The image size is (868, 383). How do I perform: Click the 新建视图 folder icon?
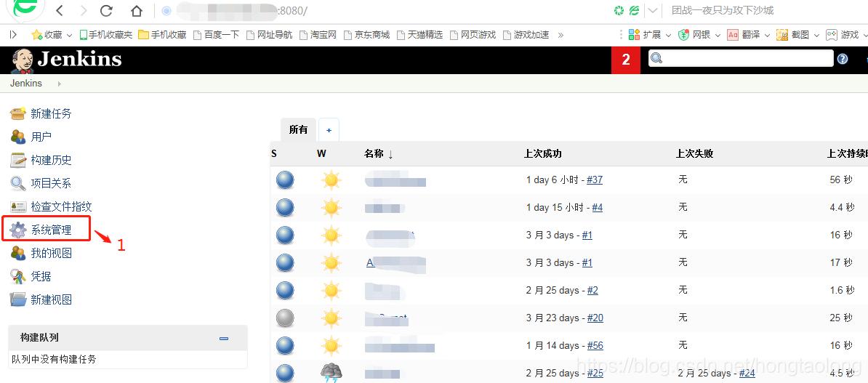[18, 299]
